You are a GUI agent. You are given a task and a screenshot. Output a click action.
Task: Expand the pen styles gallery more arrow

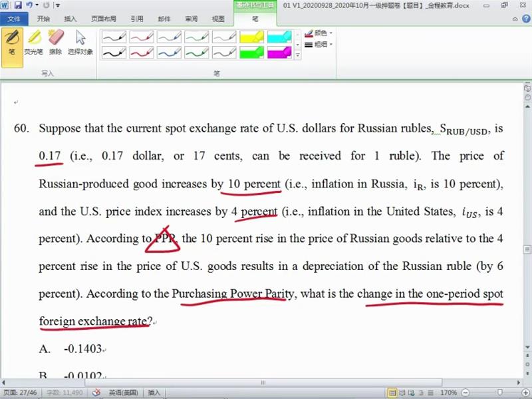[x=297, y=56]
